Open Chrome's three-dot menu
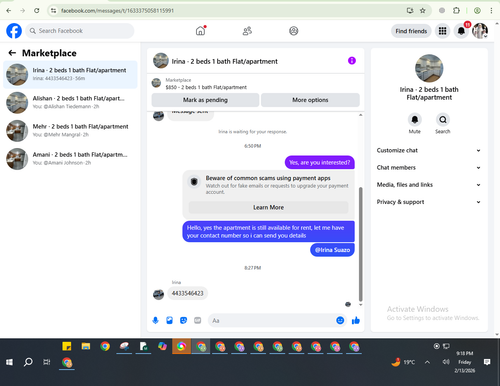Viewport: 500px width, 386px height. pos(491,11)
